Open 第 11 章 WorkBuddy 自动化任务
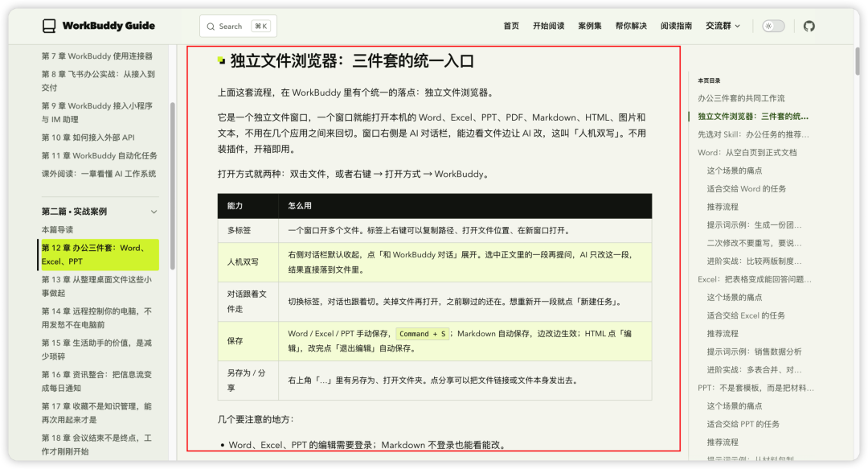Viewport: 868px width, 469px height. [100, 156]
